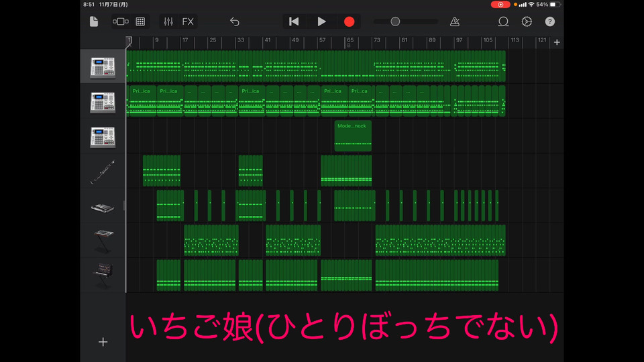Select the first drum machine track
Screen dimensions: 644x362
[103, 67]
